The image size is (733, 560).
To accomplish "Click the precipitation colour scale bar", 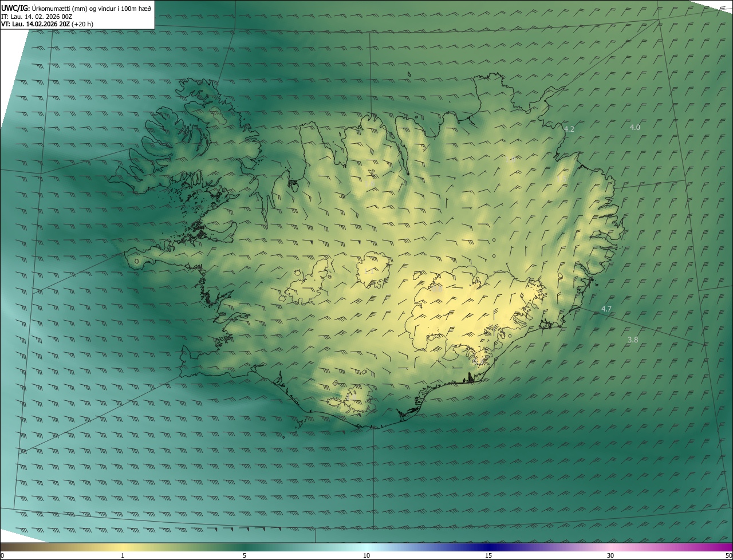I will (366, 547).
